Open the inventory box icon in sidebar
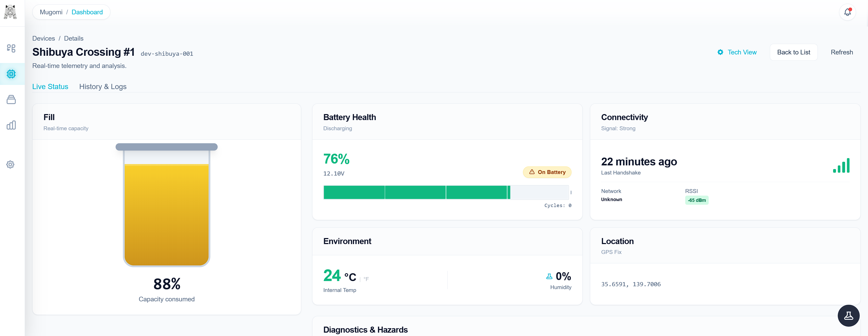The height and width of the screenshot is (336, 868). coord(11,99)
